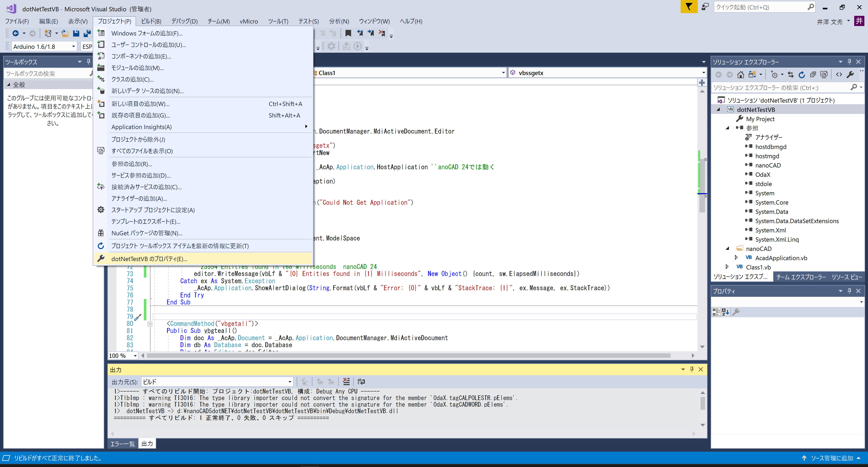The image size is (868, 467).
Task: Switch to チーム エクスプローラー tab
Action: tap(801, 277)
